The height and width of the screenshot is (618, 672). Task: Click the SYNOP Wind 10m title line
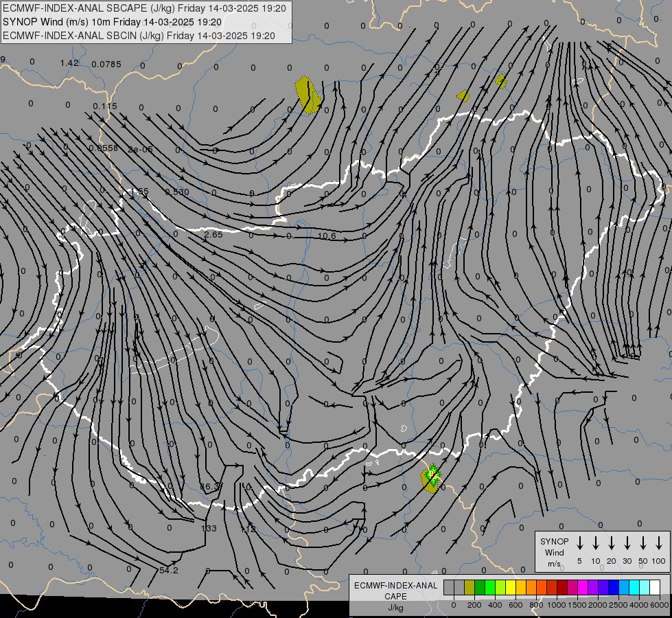click(112, 22)
